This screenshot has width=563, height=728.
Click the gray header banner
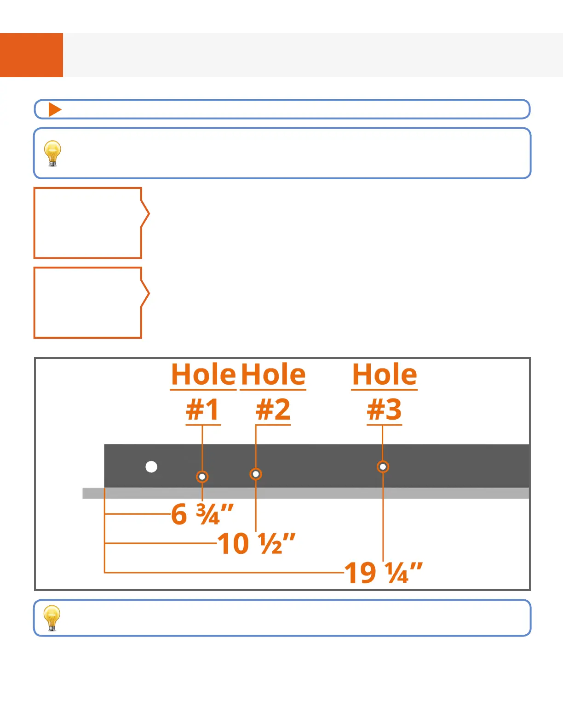click(313, 55)
